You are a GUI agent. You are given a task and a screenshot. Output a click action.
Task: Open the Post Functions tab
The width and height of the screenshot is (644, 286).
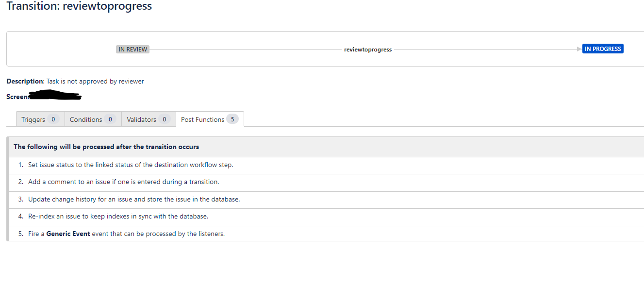[x=210, y=119]
